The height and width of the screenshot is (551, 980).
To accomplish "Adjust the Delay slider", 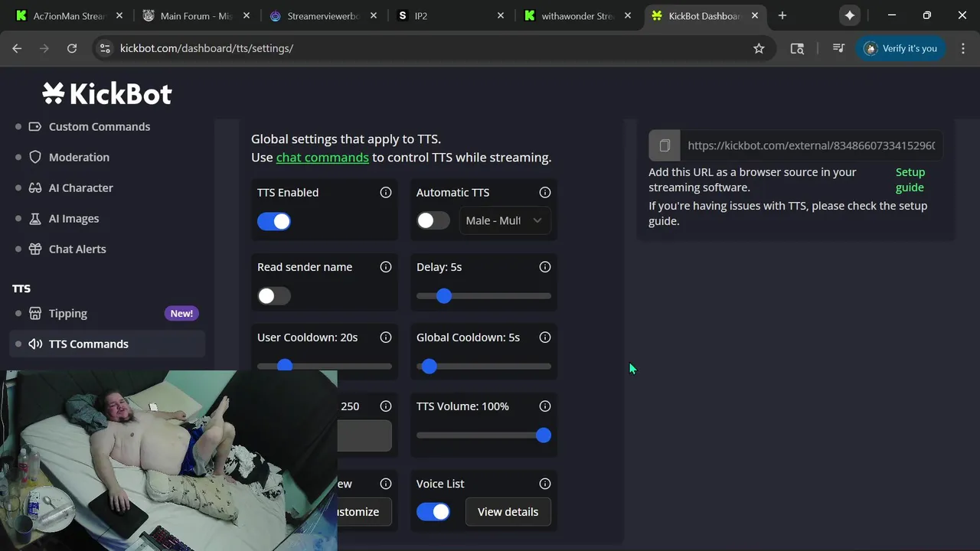I will pyautogui.click(x=484, y=295).
